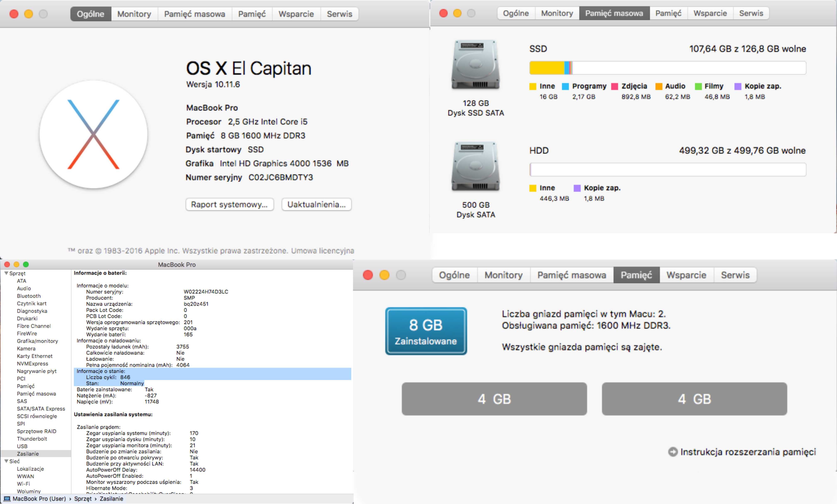Click serial number 'C02JC6BMDTY3'
Viewport: 837px width, 504px height.
(281, 177)
